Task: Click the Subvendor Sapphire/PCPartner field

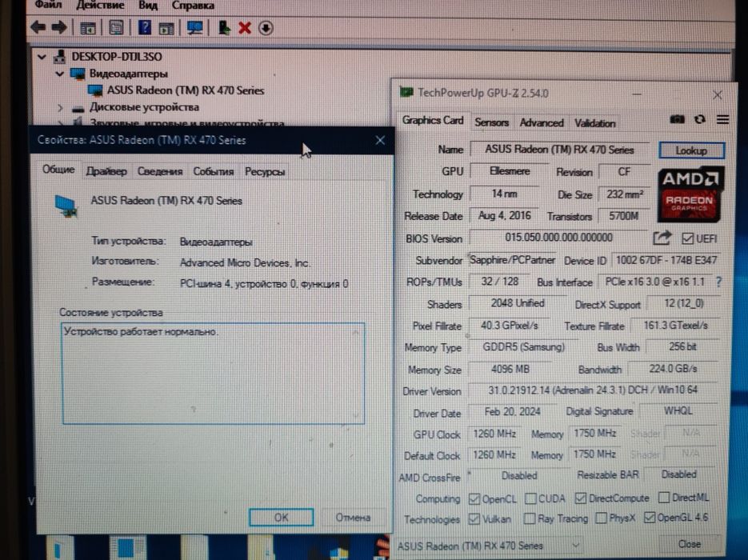Action: tap(512, 261)
